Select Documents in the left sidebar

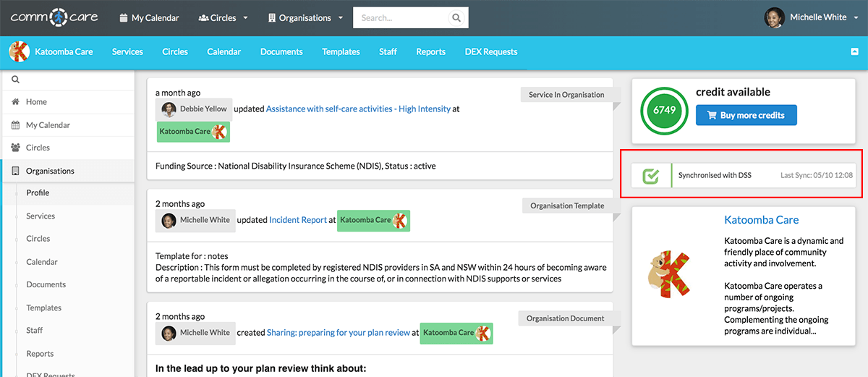[x=46, y=284]
